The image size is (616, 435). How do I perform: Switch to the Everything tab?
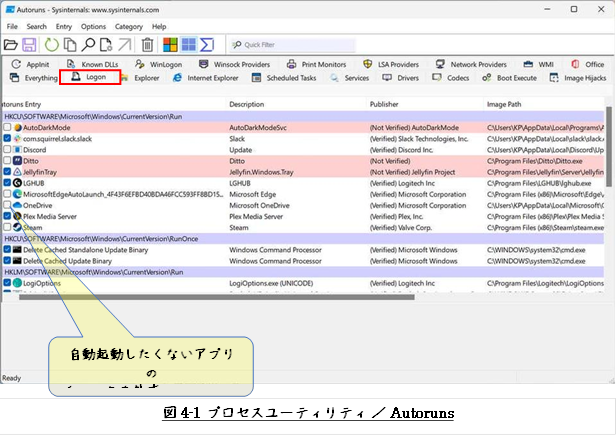33,78
